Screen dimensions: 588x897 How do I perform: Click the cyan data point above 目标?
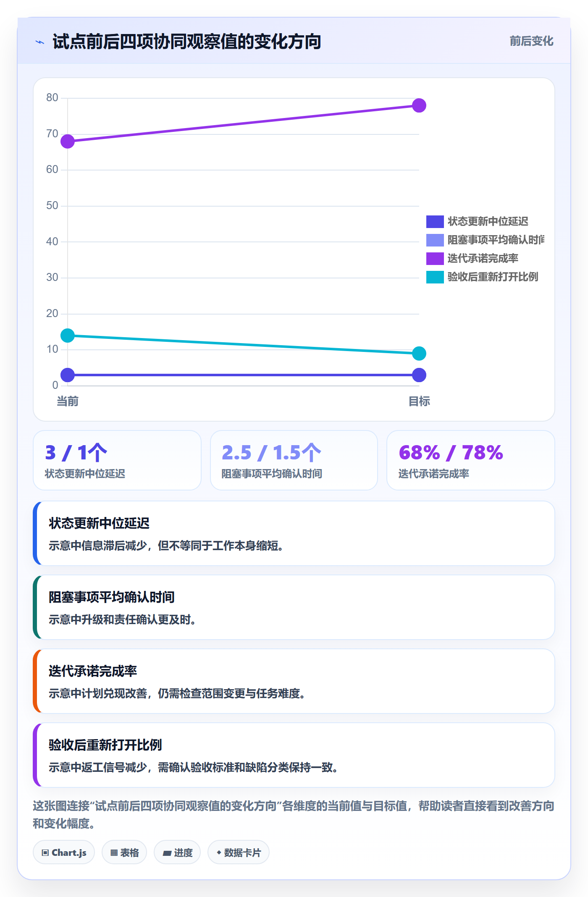click(419, 354)
